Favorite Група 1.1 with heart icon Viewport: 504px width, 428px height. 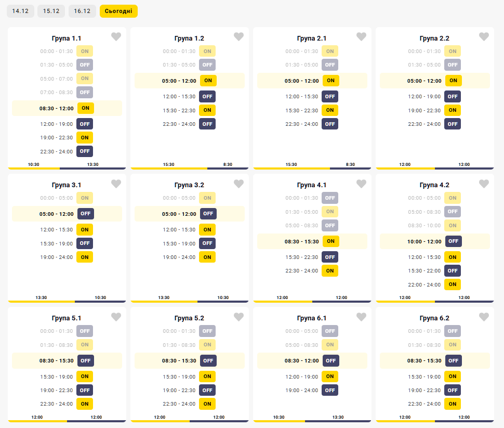point(116,37)
